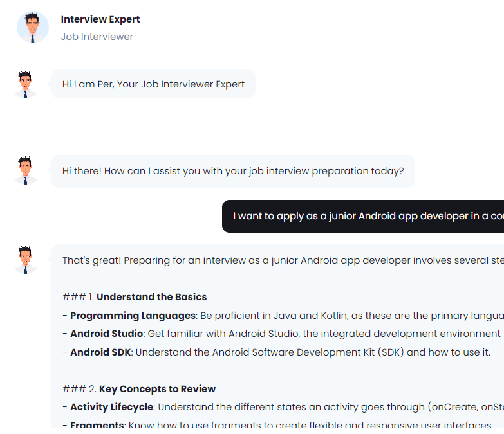Click the bold 'Programming Languages' label

(x=133, y=316)
